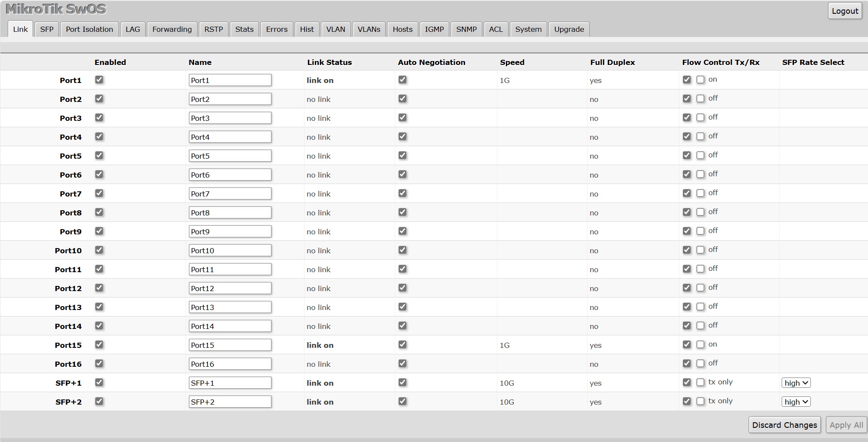Click the Logout button

point(844,11)
